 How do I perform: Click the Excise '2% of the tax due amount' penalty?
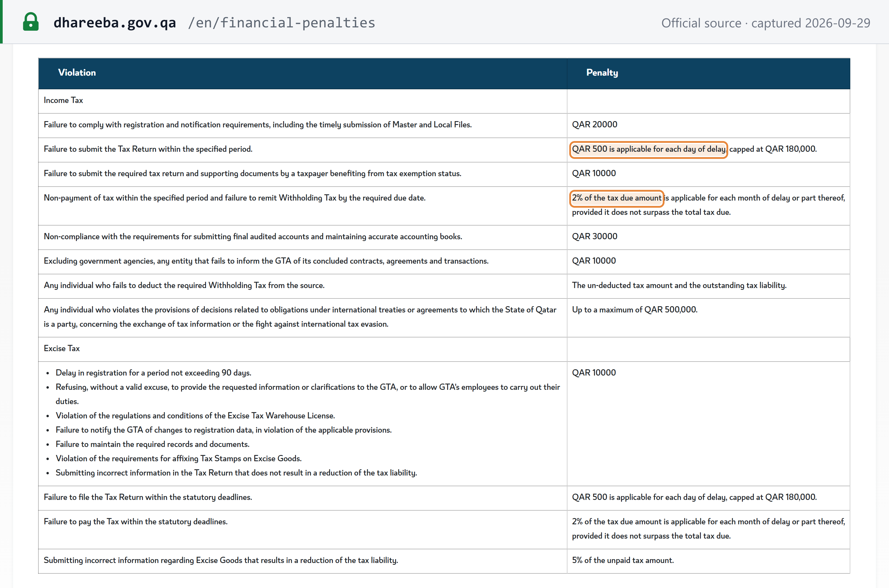[709, 529]
